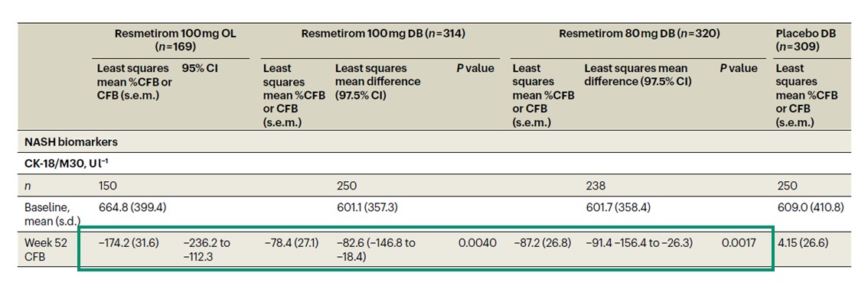Viewport: 868px width, 289px height.
Task: Select the Resmetirom 100 mg DB header
Action: click(383, 34)
